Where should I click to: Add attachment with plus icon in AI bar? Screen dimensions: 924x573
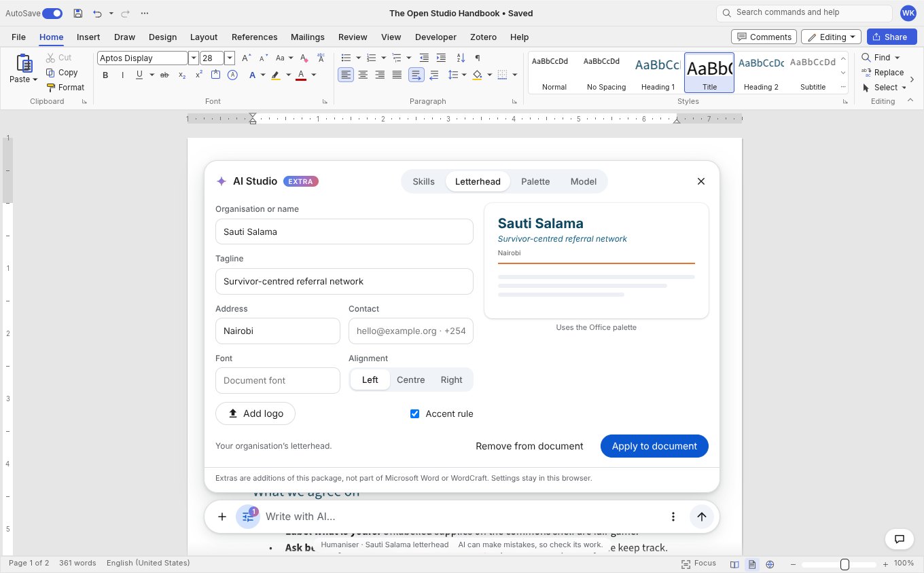click(222, 517)
